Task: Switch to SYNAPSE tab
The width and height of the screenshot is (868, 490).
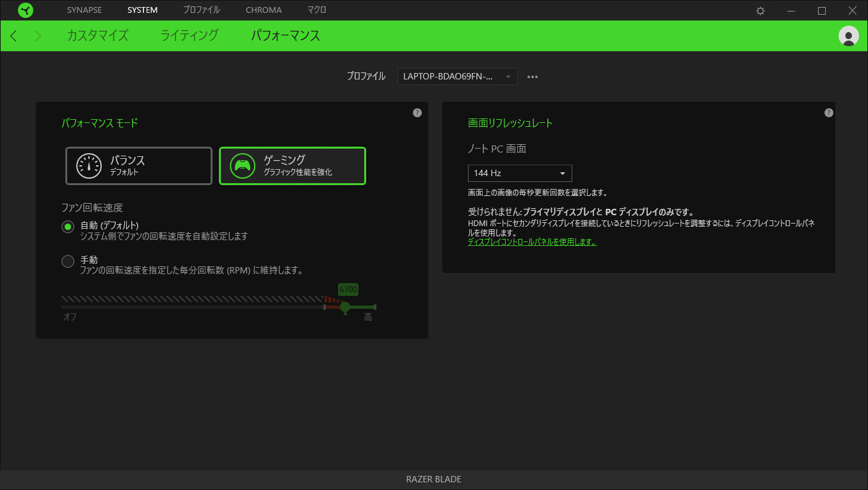Action: [84, 10]
